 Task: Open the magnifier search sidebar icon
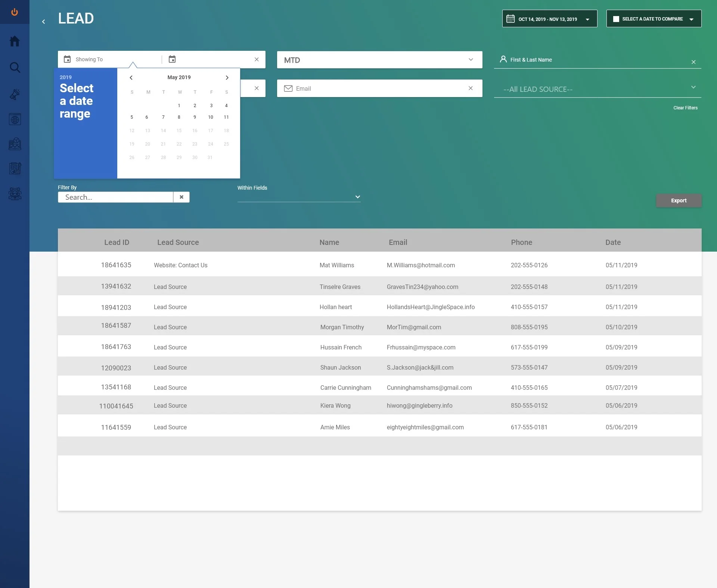pos(15,68)
